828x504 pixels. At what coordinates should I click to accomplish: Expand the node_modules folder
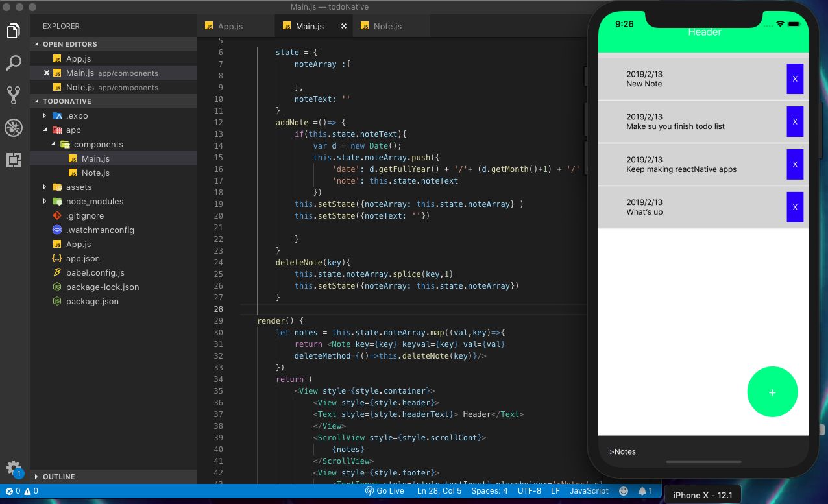94,202
